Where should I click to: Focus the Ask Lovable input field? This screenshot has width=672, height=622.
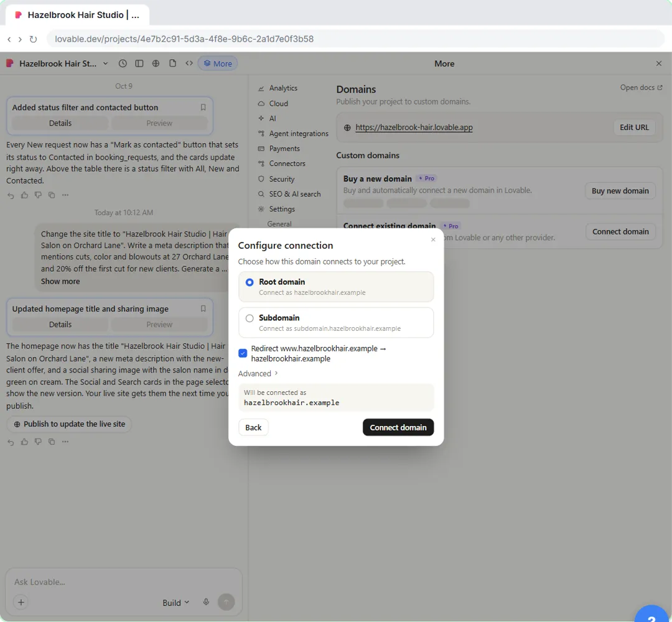(x=123, y=582)
